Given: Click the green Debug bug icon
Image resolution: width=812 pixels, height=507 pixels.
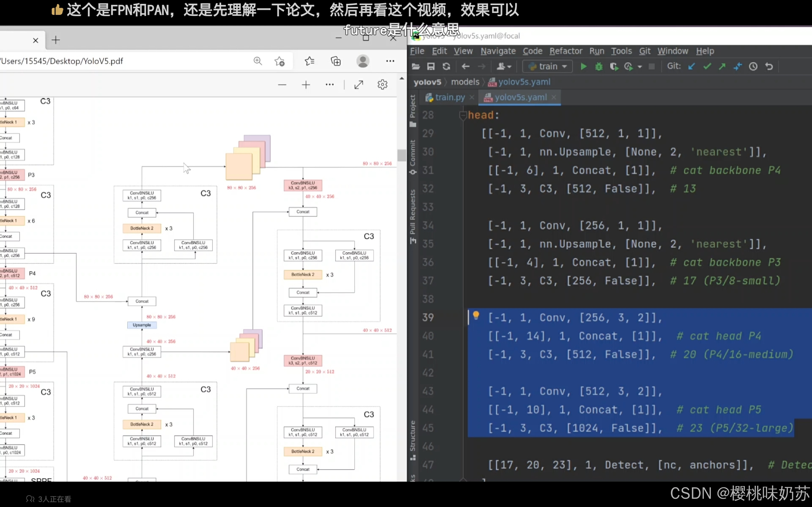Looking at the screenshot, I should (x=599, y=67).
